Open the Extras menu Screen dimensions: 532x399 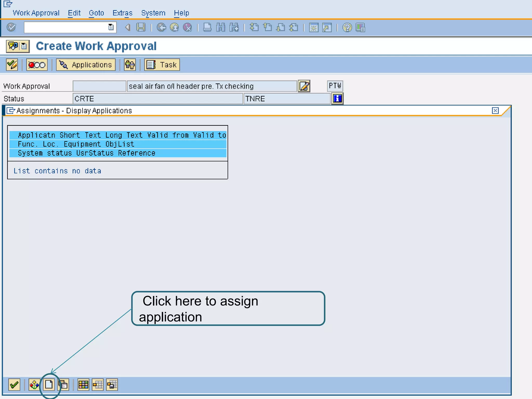coord(122,13)
